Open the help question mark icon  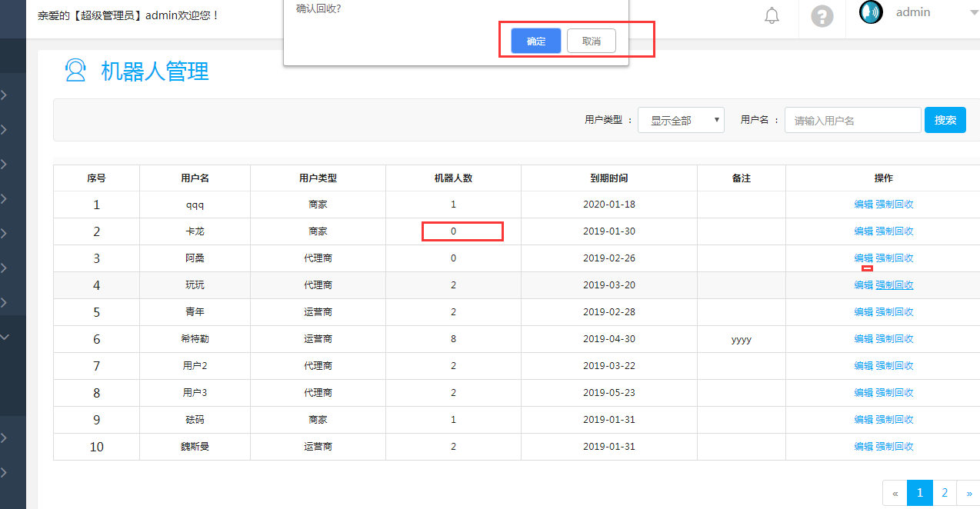click(822, 16)
